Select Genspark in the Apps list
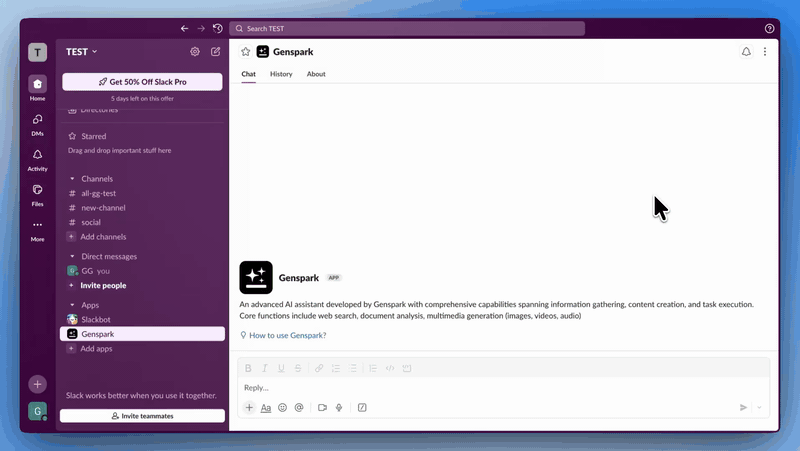Viewport: 800px width, 451px height. coord(142,334)
